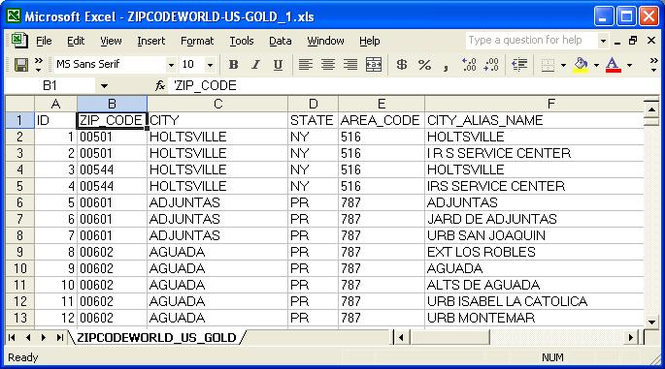
Task: Click the Select All corner button
Action: (x=20, y=104)
